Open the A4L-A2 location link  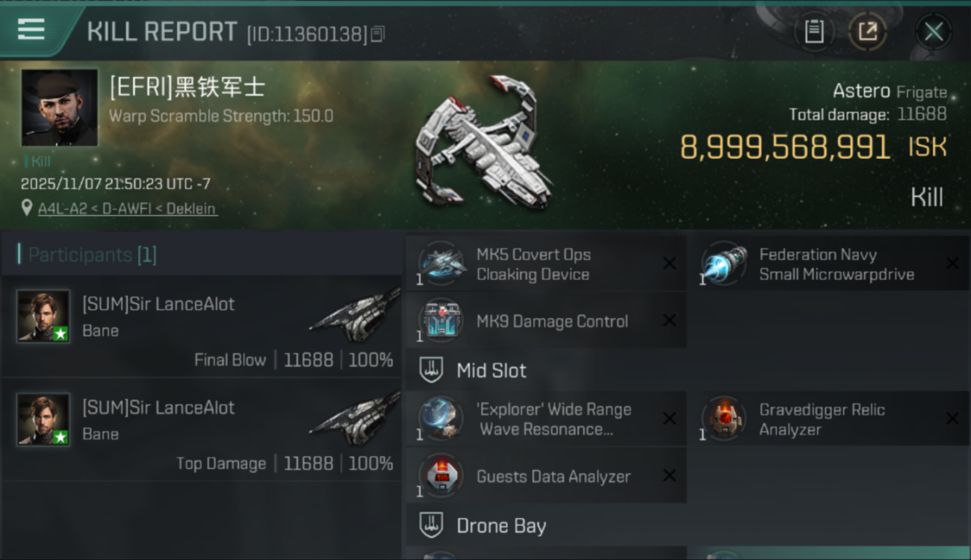click(x=128, y=209)
